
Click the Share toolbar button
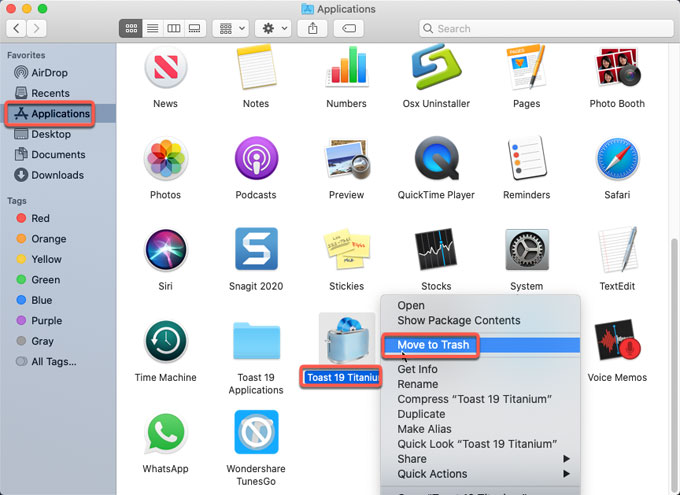(x=312, y=29)
